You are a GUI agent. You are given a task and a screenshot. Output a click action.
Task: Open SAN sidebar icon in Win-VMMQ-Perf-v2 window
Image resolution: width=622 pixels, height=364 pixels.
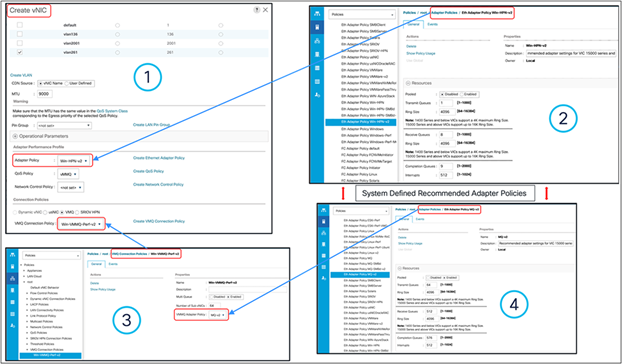12,290
